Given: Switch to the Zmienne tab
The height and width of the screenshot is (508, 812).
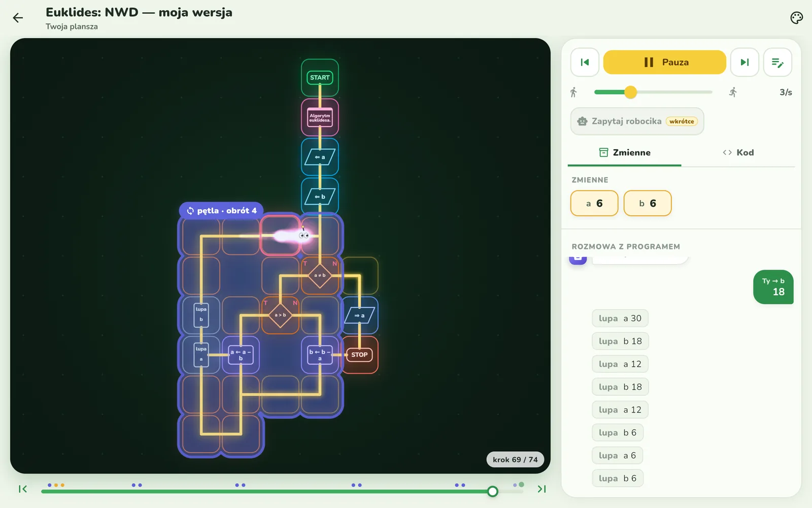Looking at the screenshot, I should point(624,152).
